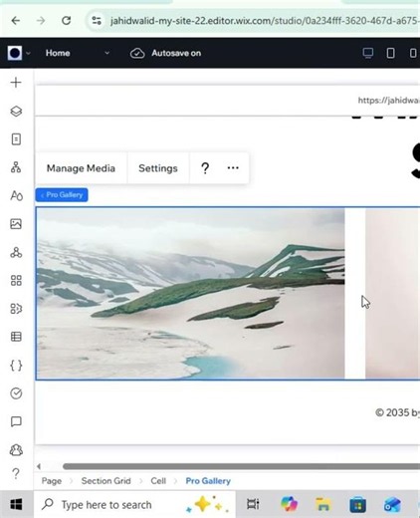This screenshot has width=420, height=518.
Task: Open the Media manager image icon
Action: pyautogui.click(x=16, y=224)
